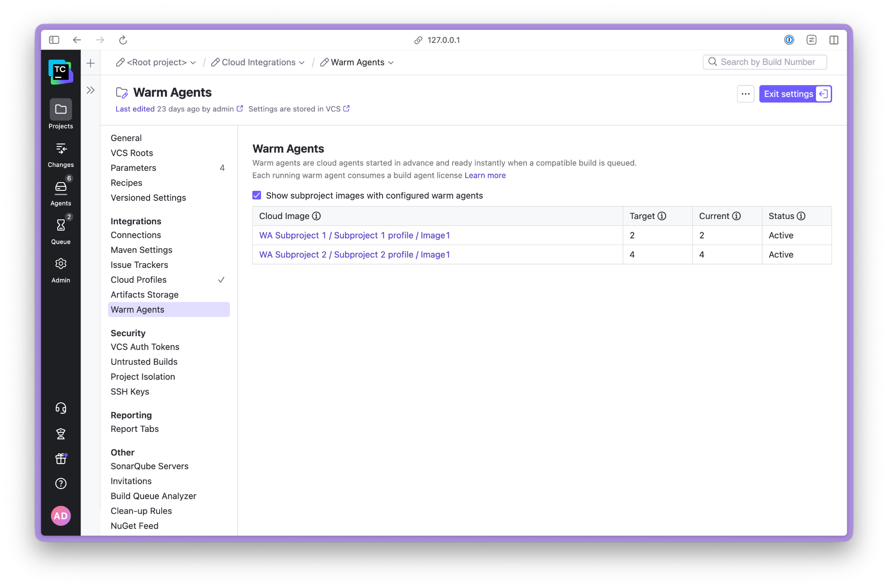Screen dimensions: 888x588
Task: Click the Last edited link
Action: click(x=135, y=109)
